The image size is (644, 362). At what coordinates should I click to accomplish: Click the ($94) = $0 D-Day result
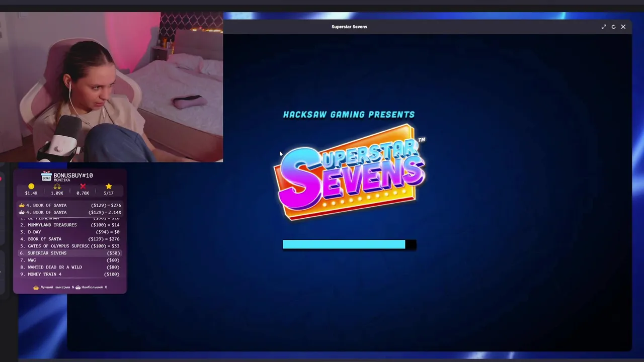pyautogui.click(x=108, y=232)
